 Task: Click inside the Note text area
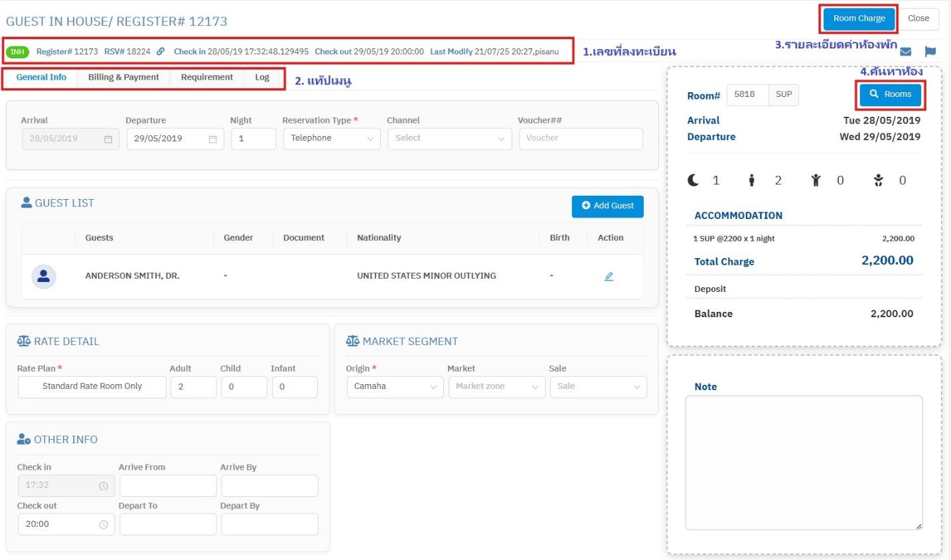pos(803,462)
